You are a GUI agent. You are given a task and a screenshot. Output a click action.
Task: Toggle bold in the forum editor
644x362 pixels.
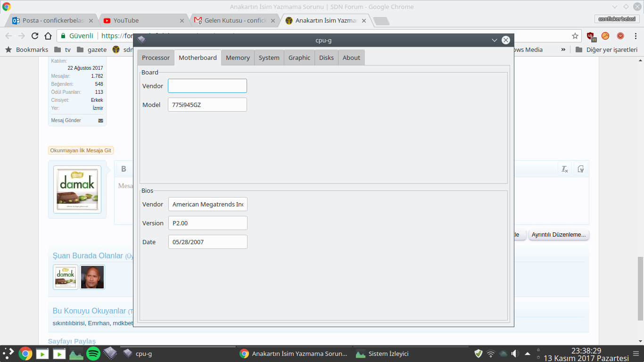[x=124, y=169]
